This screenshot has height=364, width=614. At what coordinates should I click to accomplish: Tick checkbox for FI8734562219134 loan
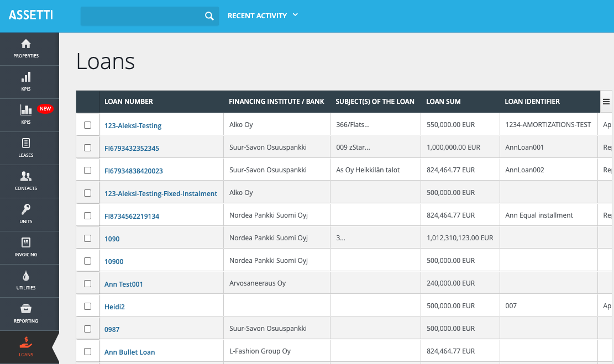pyautogui.click(x=88, y=215)
